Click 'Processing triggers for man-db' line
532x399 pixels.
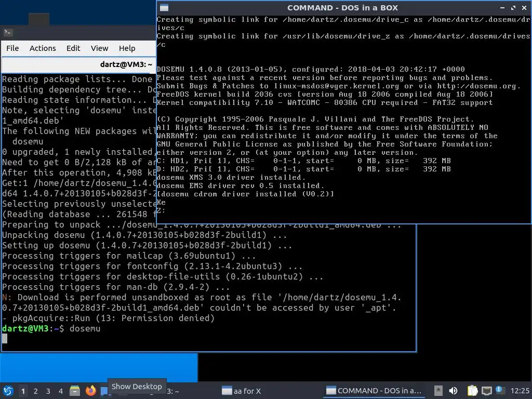pyautogui.click(x=116, y=287)
